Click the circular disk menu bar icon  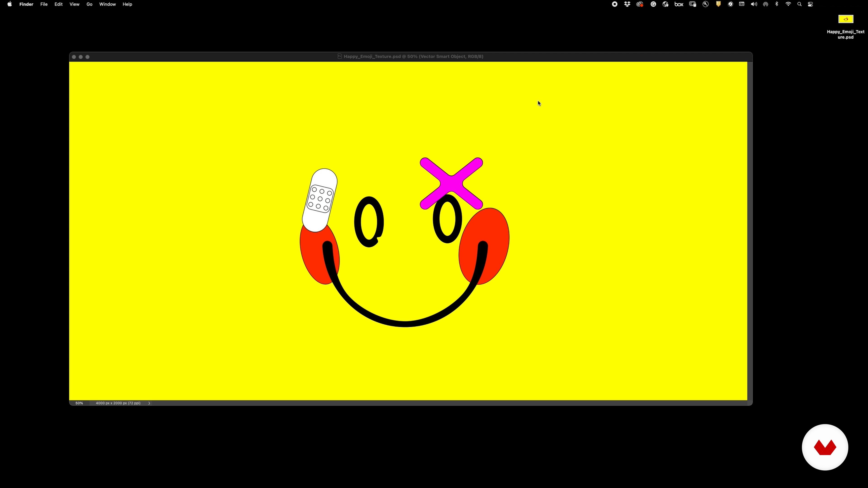731,4
